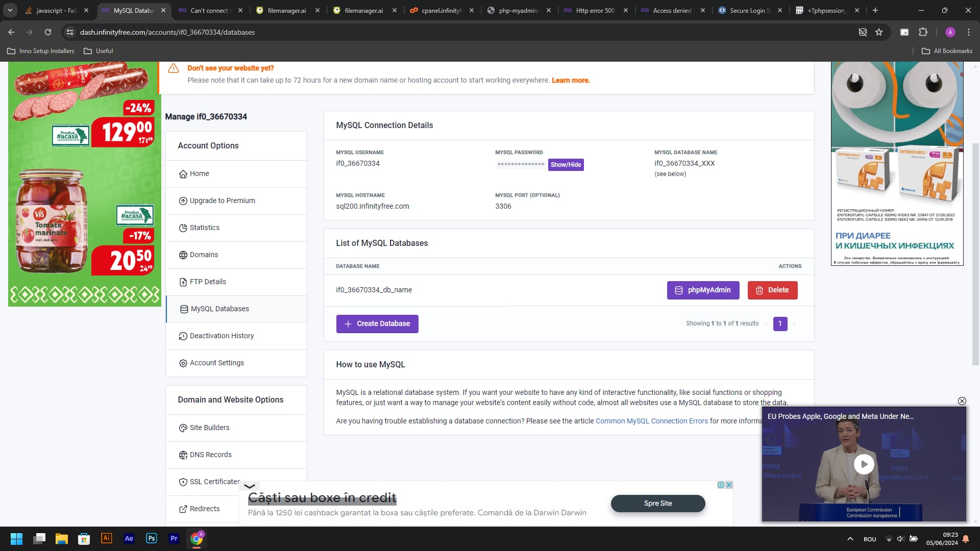Collapse the bottom ad banner chevron
The image size is (980, 551).
coord(250,486)
